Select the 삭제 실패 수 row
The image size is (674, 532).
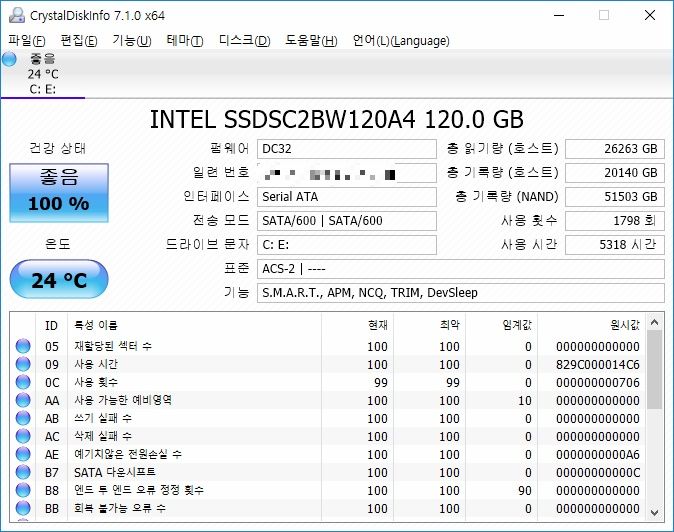click(328, 437)
